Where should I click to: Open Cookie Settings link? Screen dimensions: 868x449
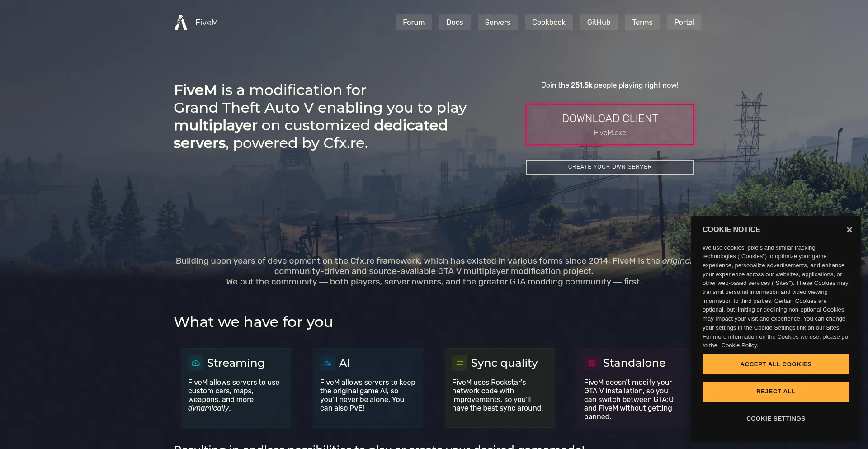(775, 419)
